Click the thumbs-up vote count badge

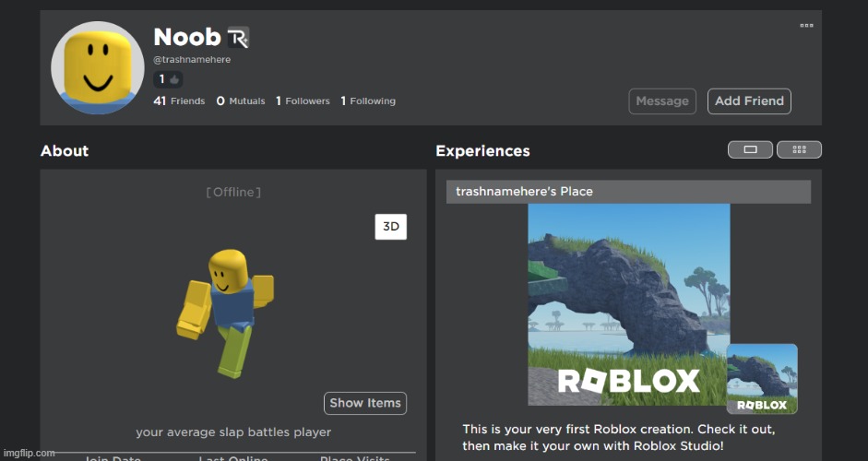[x=168, y=79]
